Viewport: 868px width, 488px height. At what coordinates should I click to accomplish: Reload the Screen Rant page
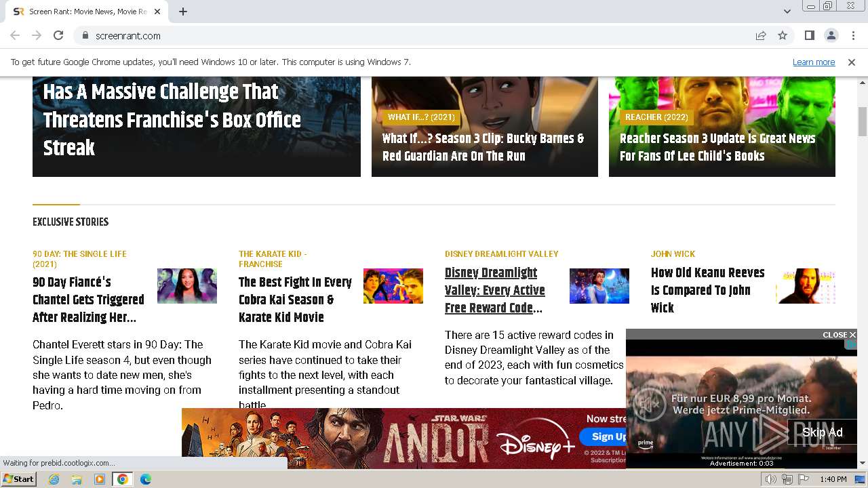click(58, 35)
